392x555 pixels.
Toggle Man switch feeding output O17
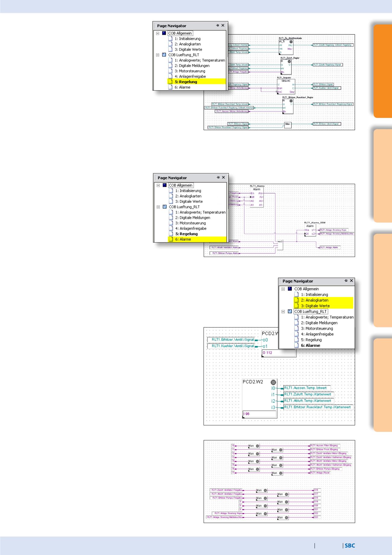[283, 494]
